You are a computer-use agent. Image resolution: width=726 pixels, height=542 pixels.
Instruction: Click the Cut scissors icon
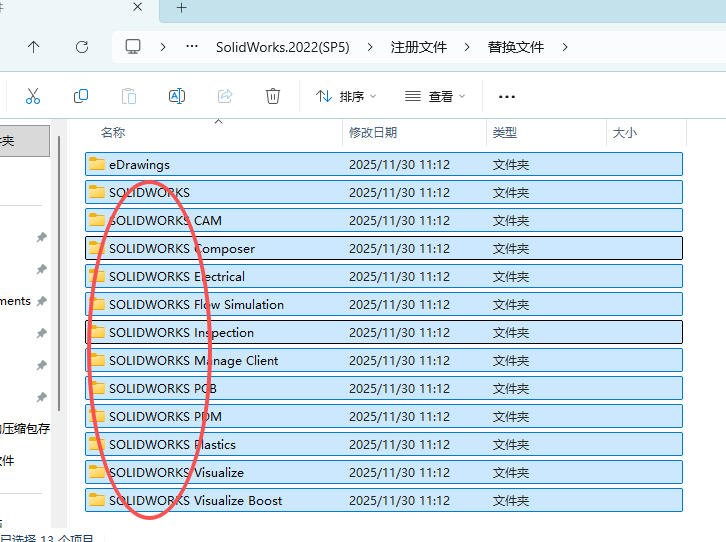pyautogui.click(x=33, y=96)
